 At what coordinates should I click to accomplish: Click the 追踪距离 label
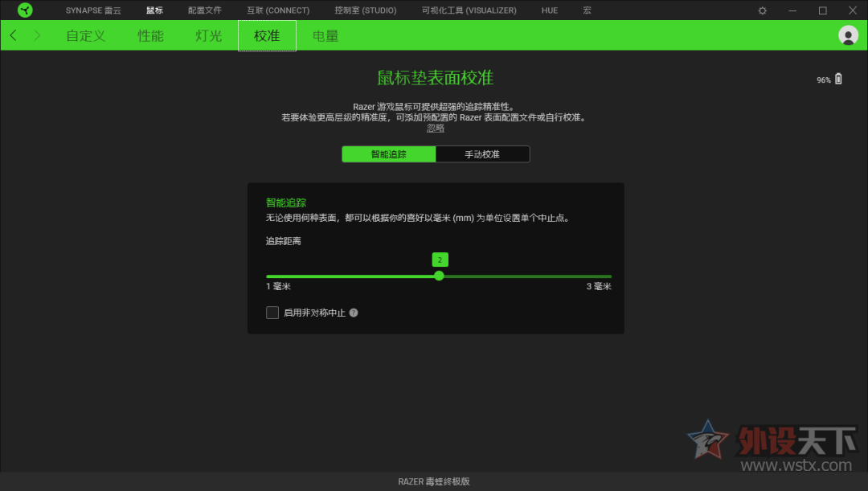click(x=284, y=241)
